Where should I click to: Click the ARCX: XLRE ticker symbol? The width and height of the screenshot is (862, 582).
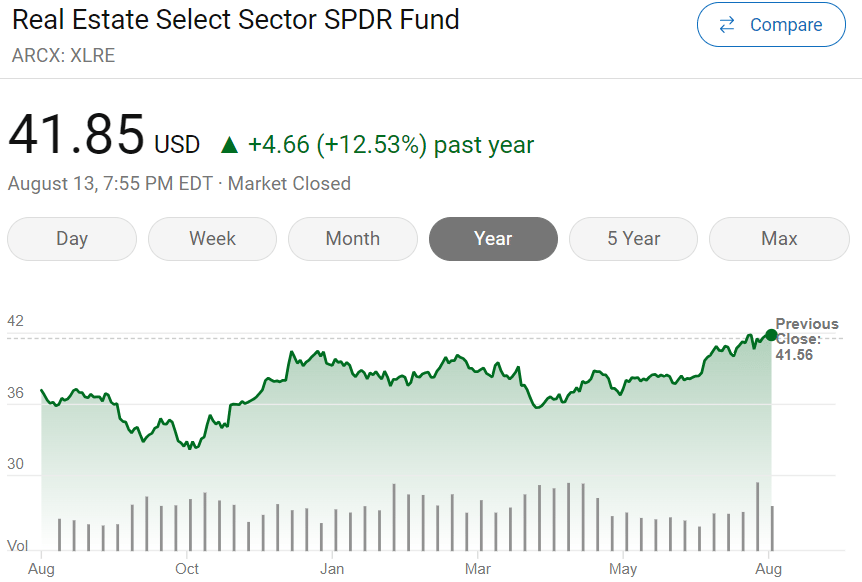[x=63, y=56]
